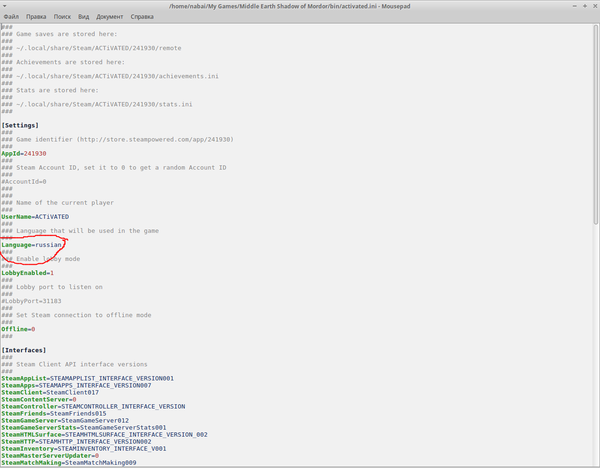Screen dimensions: 600x468
Task: Place cursor on the Language=russian line
Action: (x=32, y=244)
